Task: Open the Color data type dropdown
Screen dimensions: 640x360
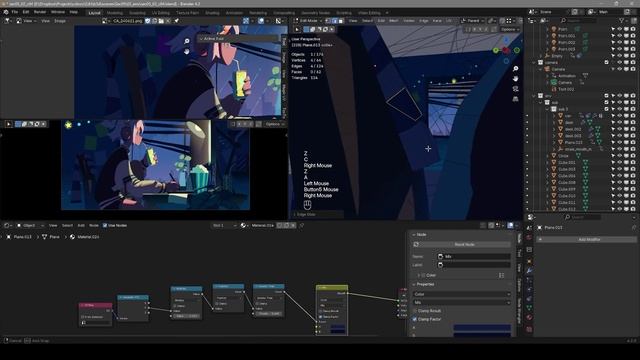Action: point(461,294)
